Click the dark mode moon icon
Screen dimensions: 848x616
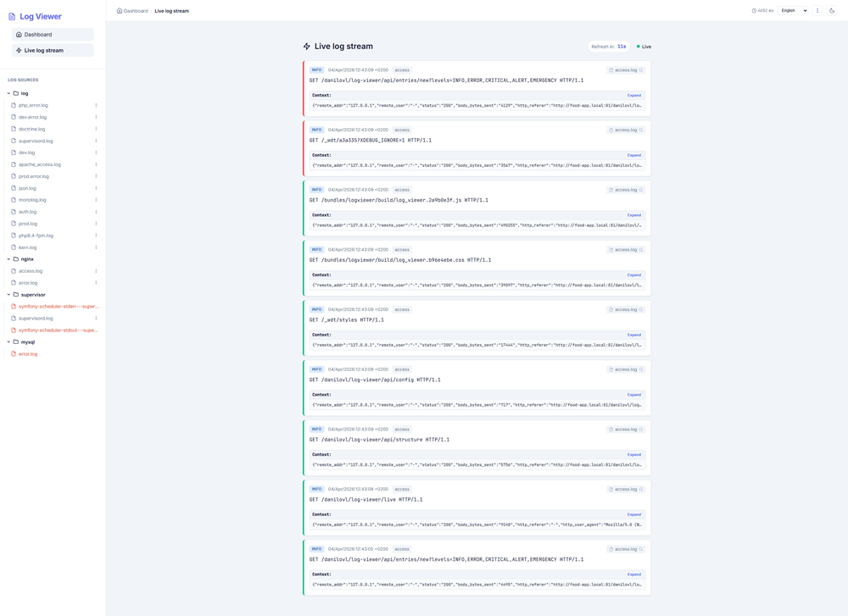click(x=832, y=10)
